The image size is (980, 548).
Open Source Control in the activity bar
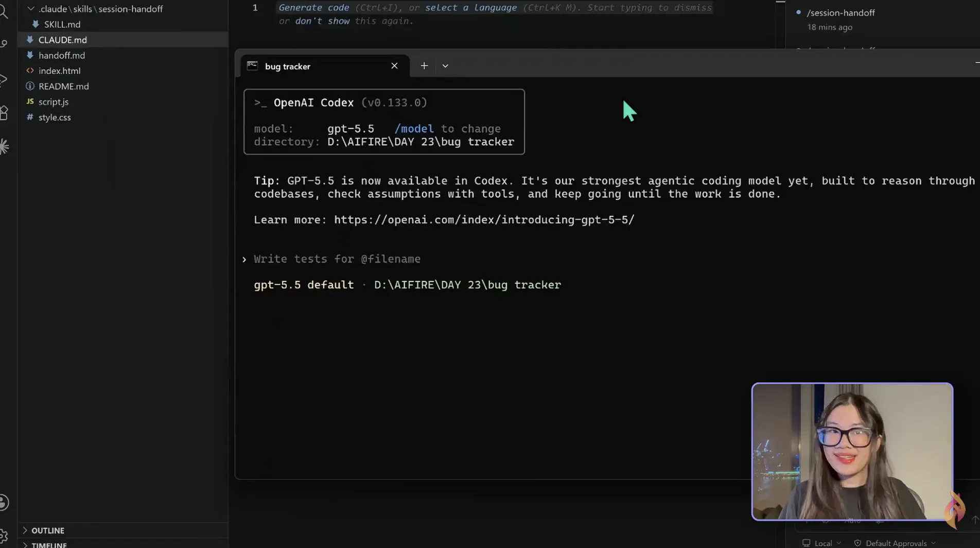(x=4, y=44)
